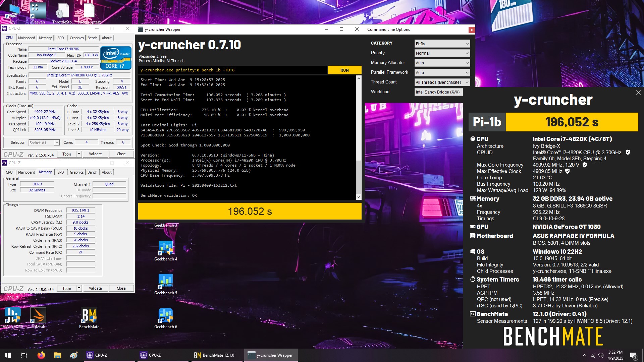Open volume control tray icon
Screen dimensions: 644x362
[x=601, y=355]
